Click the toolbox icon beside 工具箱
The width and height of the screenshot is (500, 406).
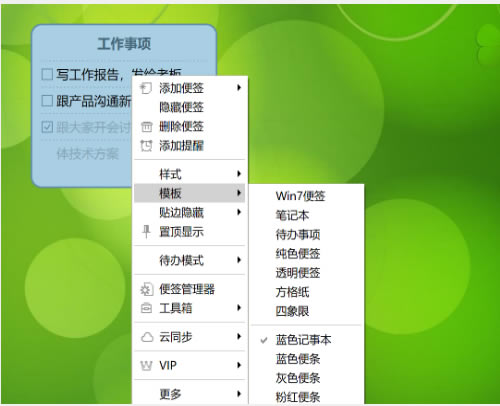(x=146, y=308)
